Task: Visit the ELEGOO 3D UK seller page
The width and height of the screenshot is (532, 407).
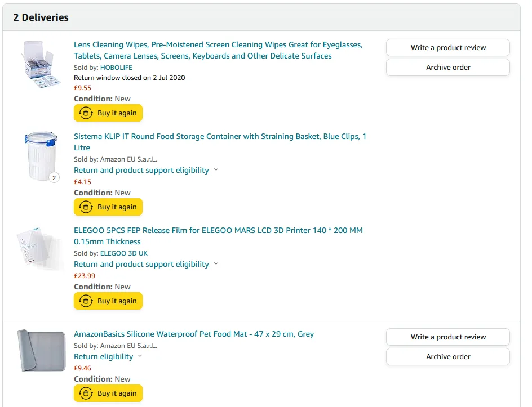Action: tap(124, 253)
